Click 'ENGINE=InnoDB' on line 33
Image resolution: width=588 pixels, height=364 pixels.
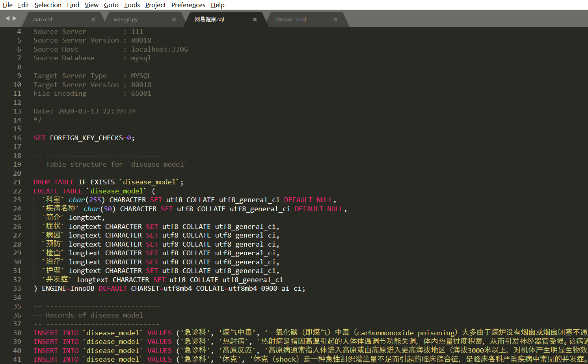tap(68, 288)
